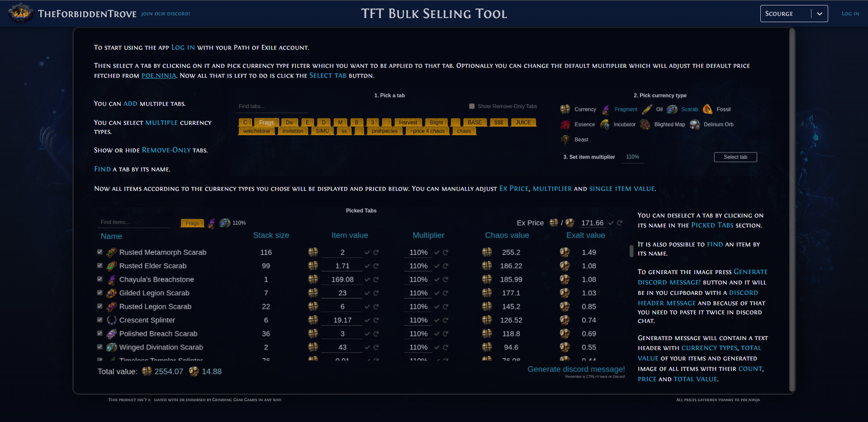Pick the prohpecies stash tab
The height and width of the screenshot is (422, 868).
pos(384,131)
